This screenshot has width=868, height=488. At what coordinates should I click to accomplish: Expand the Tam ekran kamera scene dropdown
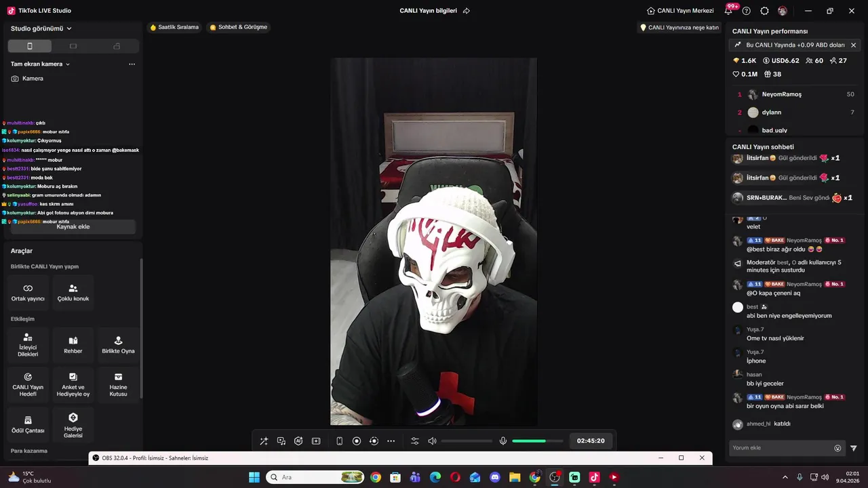pos(41,64)
